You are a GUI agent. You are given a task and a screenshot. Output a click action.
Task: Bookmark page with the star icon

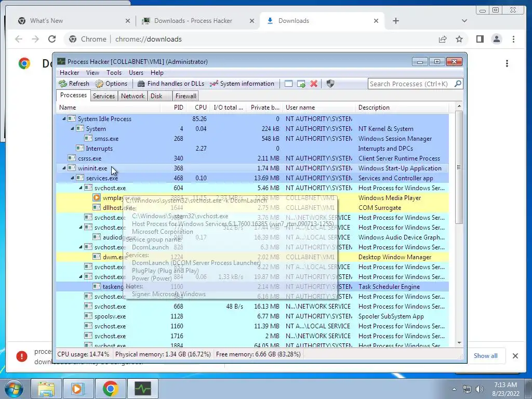[459, 39]
